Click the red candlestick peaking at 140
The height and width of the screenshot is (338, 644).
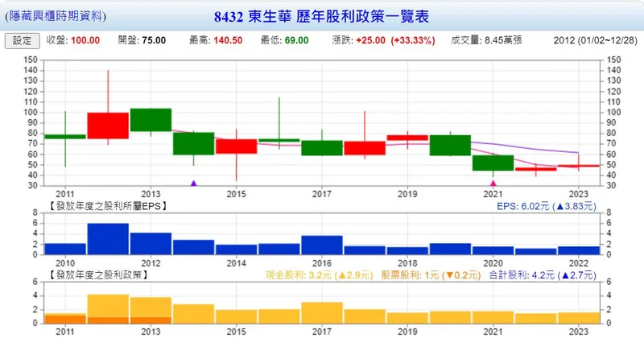tap(108, 126)
